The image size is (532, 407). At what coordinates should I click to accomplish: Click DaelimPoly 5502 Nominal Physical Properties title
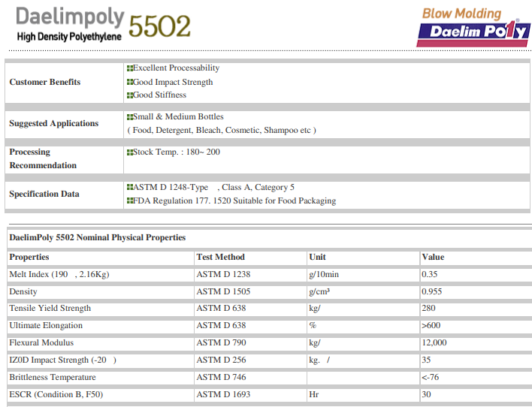click(x=98, y=237)
